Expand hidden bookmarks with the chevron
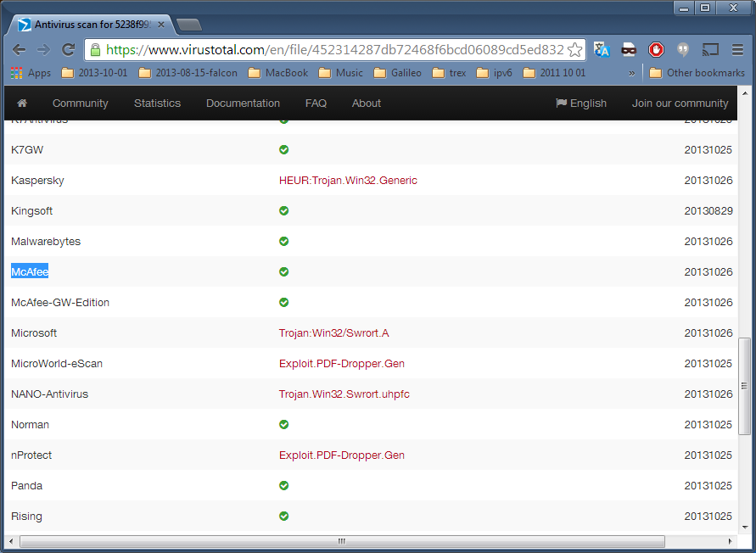 coord(631,73)
